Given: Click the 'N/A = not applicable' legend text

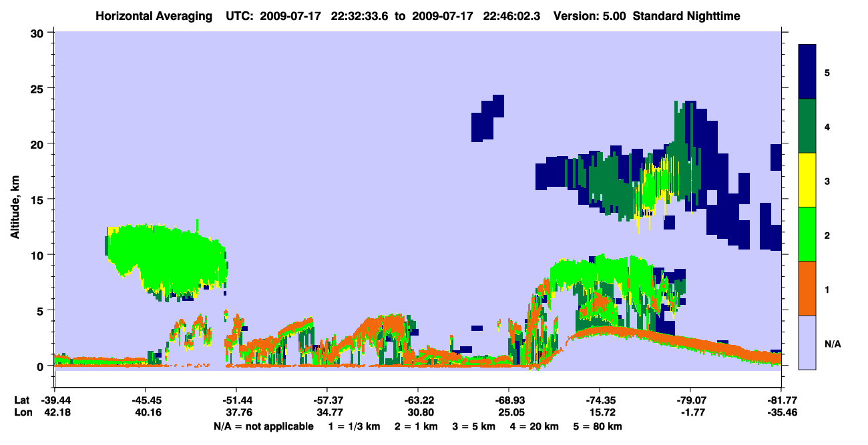Looking at the screenshot, I should tap(264, 426).
